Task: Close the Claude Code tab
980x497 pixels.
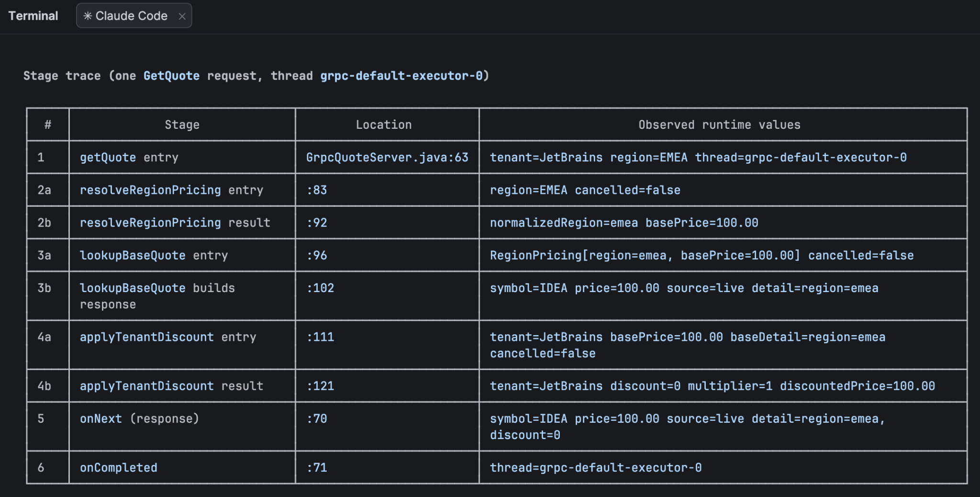Action: click(x=182, y=16)
